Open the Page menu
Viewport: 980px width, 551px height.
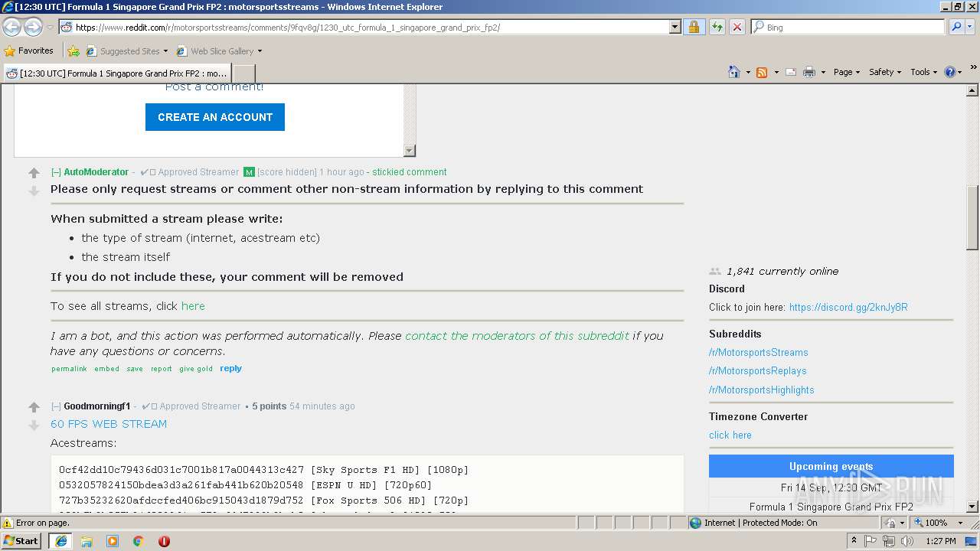pyautogui.click(x=847, y=72)
